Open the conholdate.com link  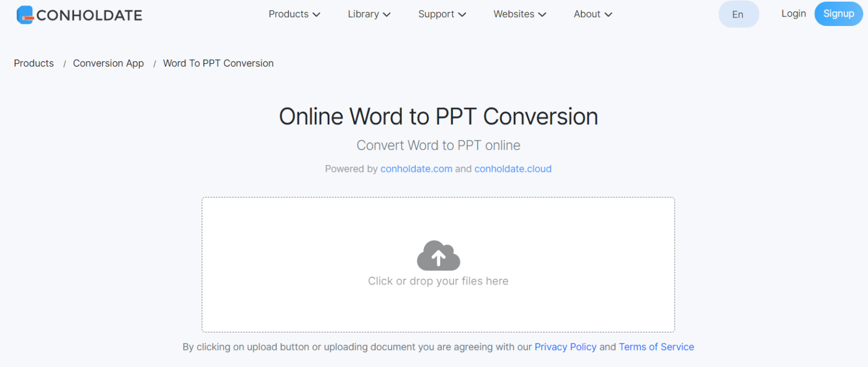[416, 169]
